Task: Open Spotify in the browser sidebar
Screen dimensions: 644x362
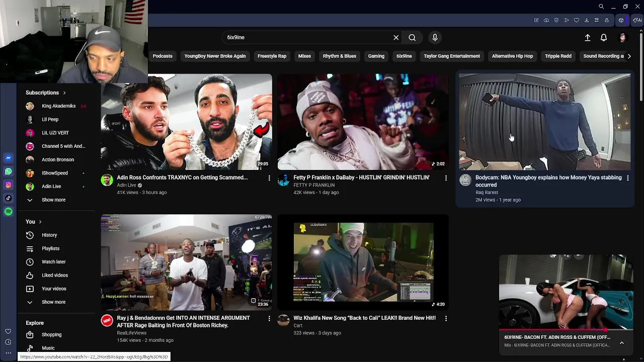Action: [x=8, y=212]
